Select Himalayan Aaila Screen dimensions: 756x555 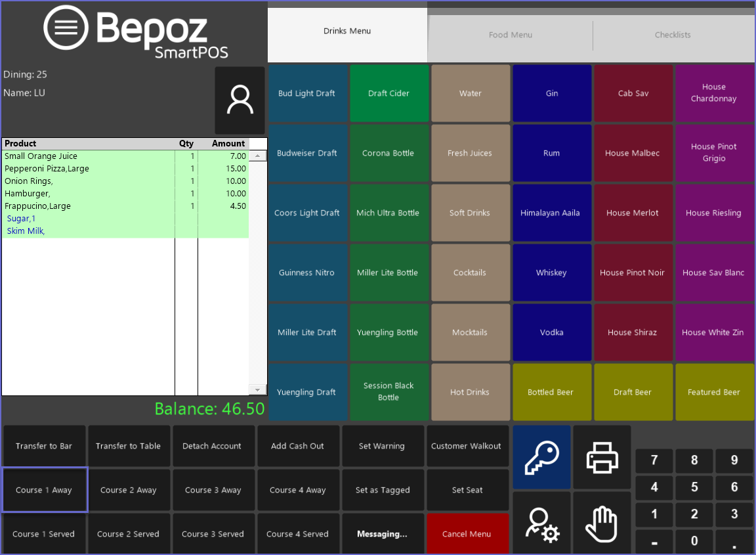tap(551, 213)
